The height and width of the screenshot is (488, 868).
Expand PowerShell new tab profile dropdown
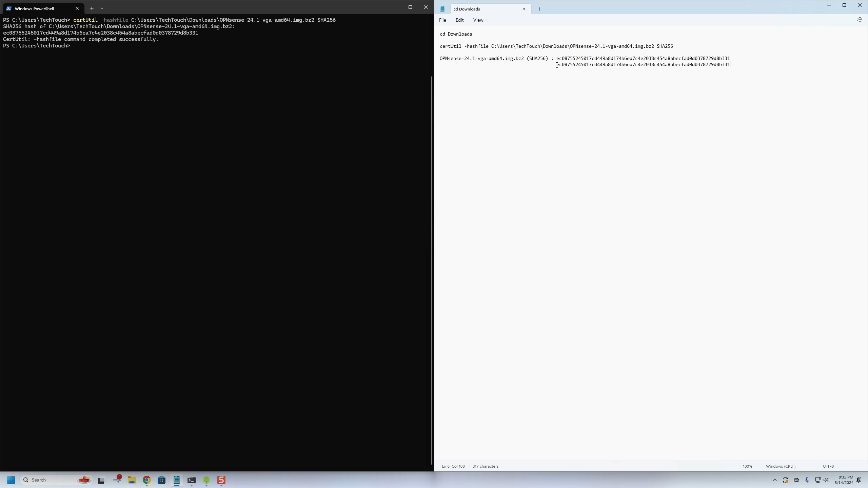(102, 8)
